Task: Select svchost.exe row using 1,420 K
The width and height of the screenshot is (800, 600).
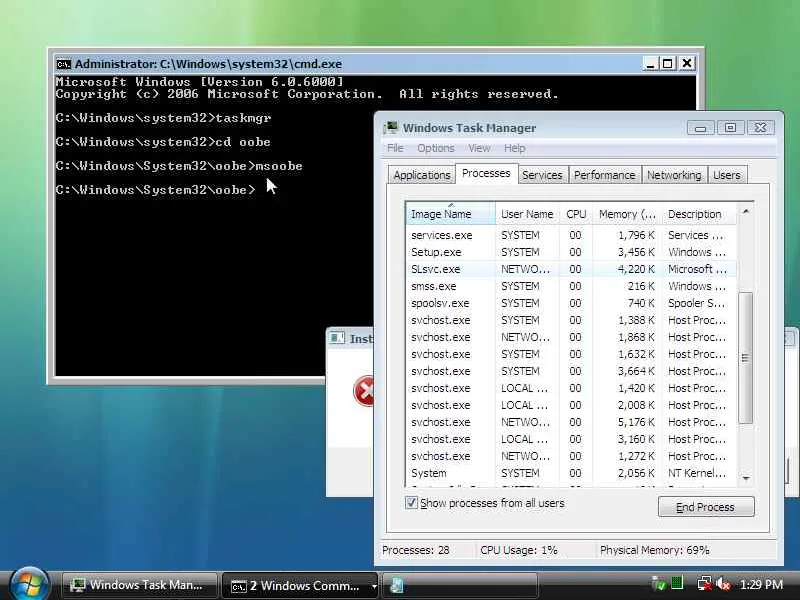Action: click(571, 388)
